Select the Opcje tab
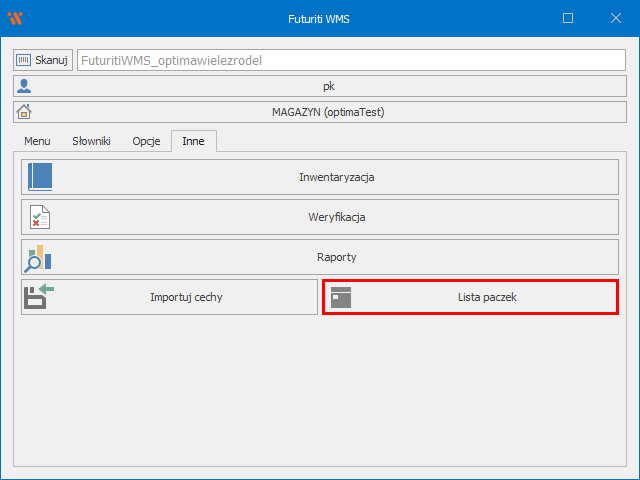 (146, 141)
